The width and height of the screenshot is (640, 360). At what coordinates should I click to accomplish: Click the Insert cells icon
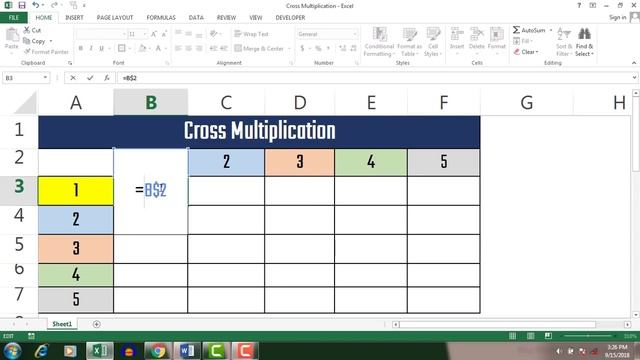[457, 34]
